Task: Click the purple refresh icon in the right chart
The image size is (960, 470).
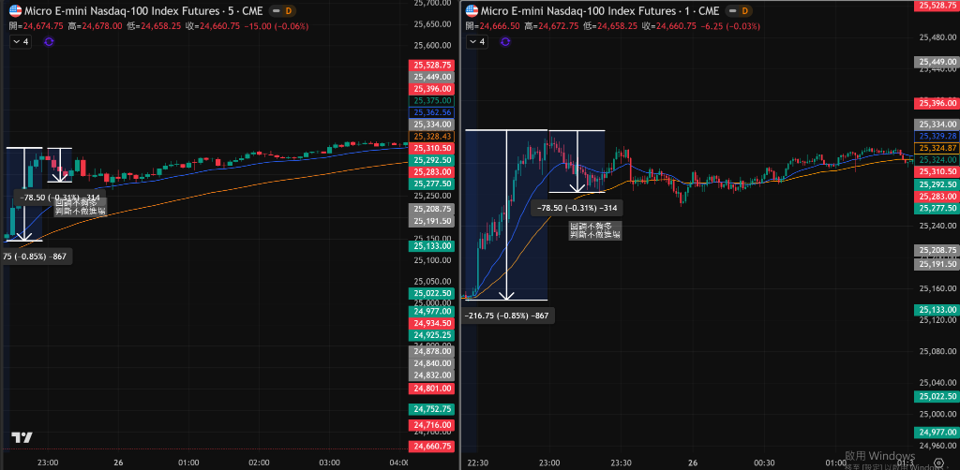Action: point(507,42)
